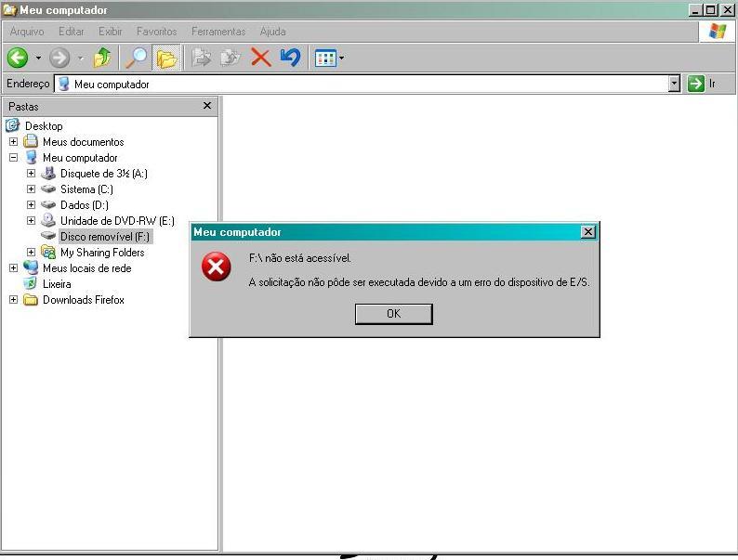
Task: Go back with the green Back arrow
Action: 18,58
